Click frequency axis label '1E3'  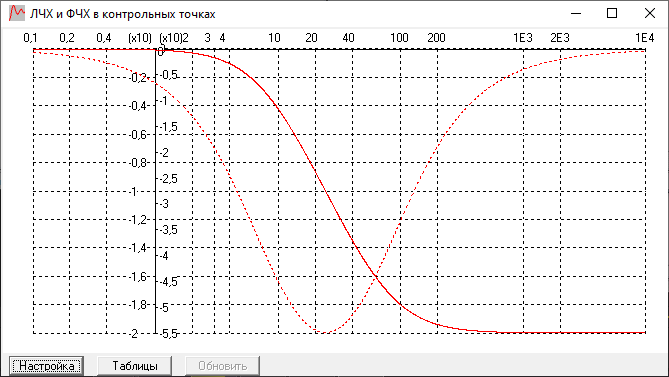point(523,38)
